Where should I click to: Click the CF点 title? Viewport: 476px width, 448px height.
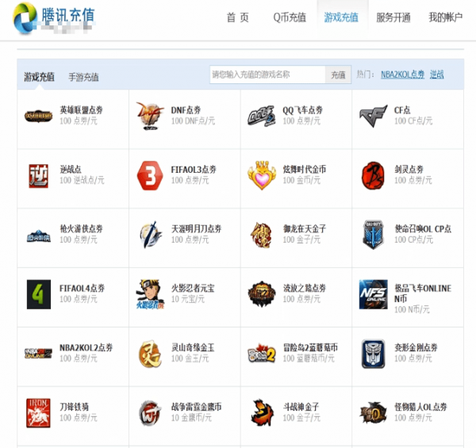(402, 109)
